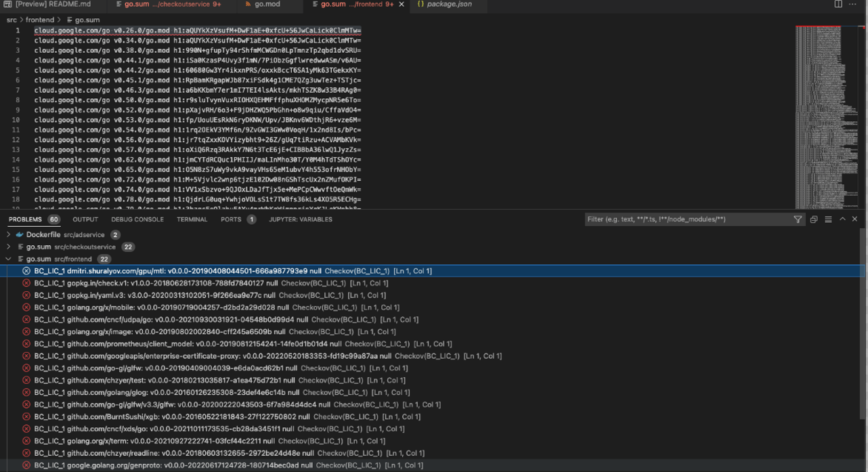Open the DEBUG CONSOLE panel tab
Screen dimensions: 868x472
[x=137, y=219]
